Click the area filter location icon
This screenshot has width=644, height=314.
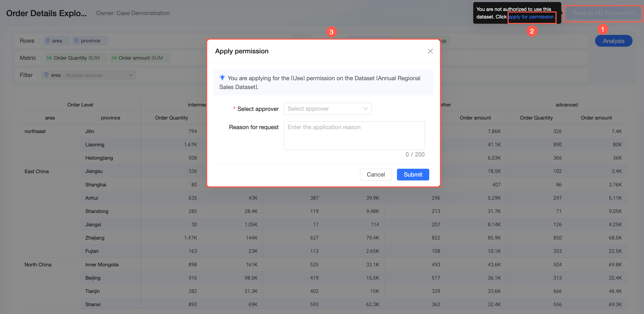tap(46, 75)
